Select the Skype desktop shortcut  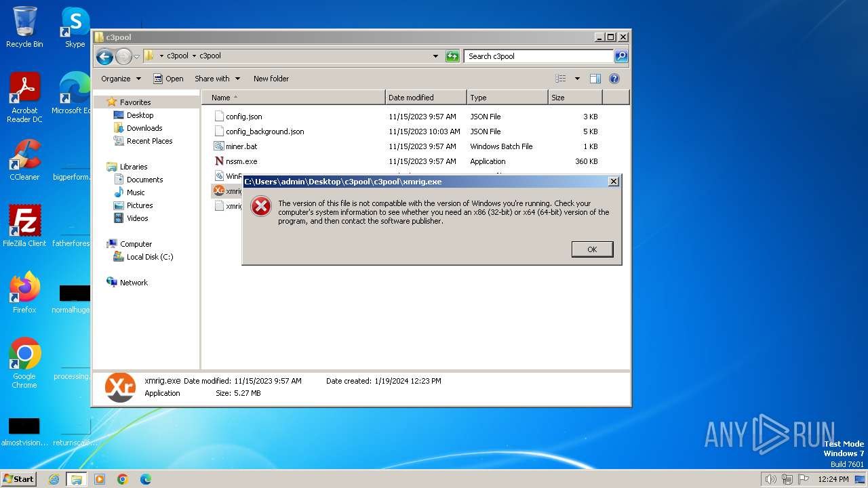75,27
